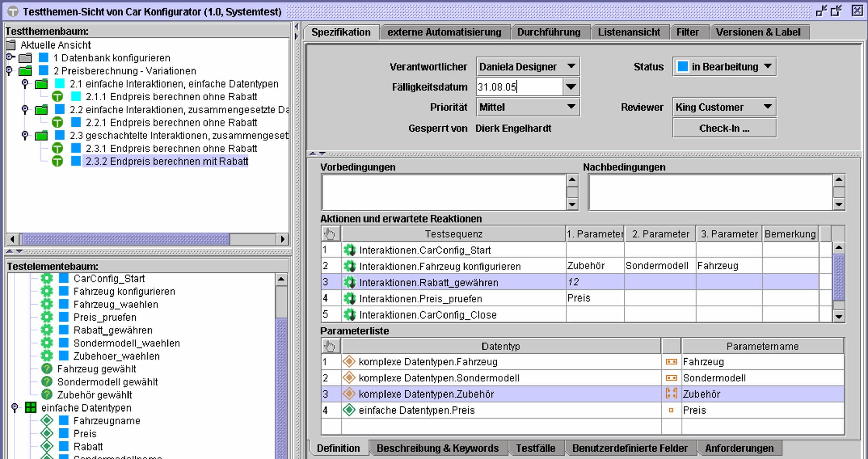The width and height of the screenshot is (868, 459).
Task: Click the hand icon in the Testsequenz table header
Action: pyautogui.click(x=330, y=234)
